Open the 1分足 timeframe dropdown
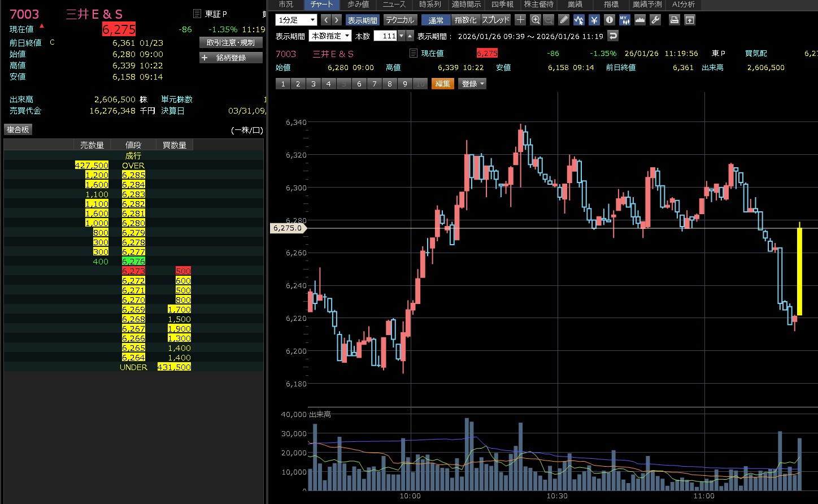The width and height of the screenshot is (818, 504). point(297,20)
